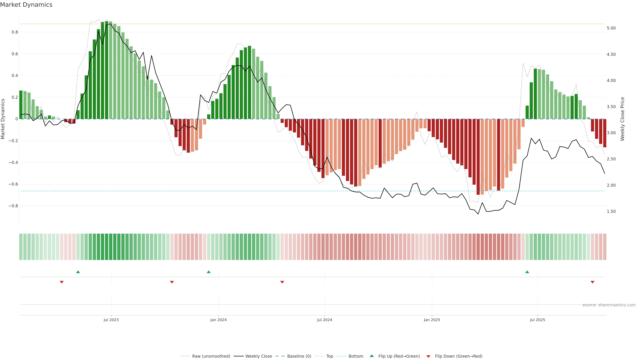Click the Top legend entry
Screen dimensions: 644x362
coord(330,356)
